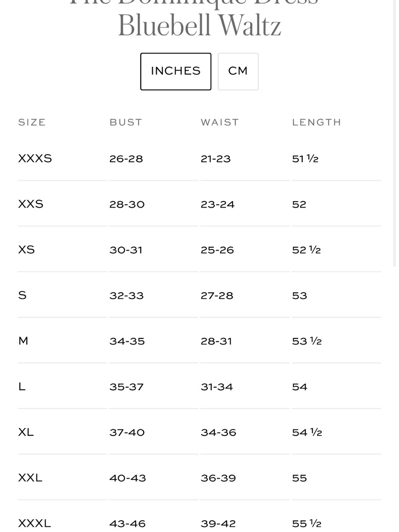
Task: Select the WAIST column header
Action: [220, 122]
